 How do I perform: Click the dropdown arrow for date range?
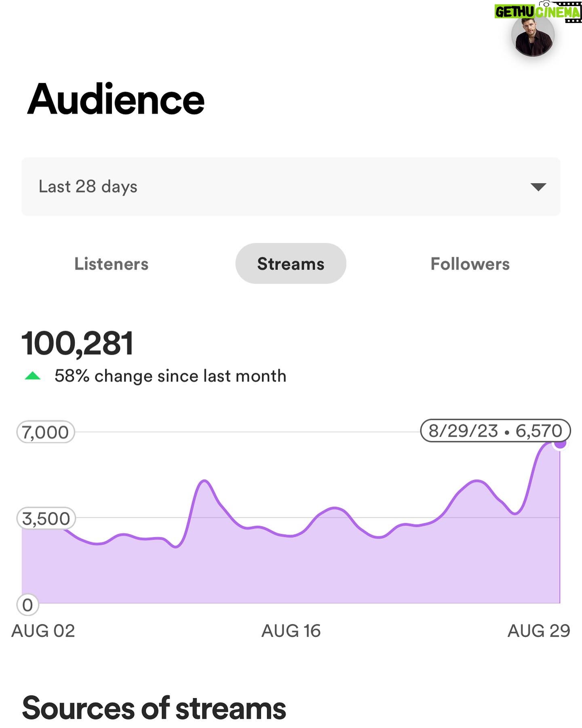click(x=538, y=187)
